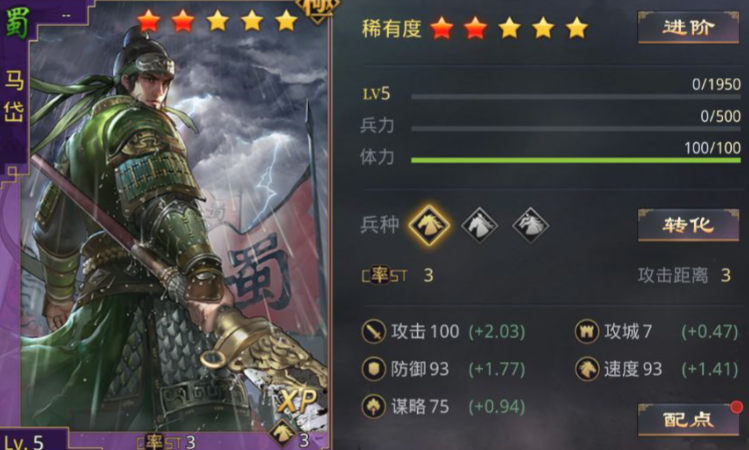Viewport: 749px width, 450px height.
Task: Click the horse head speed 速度 icon
Action: [x=587, y=369]
